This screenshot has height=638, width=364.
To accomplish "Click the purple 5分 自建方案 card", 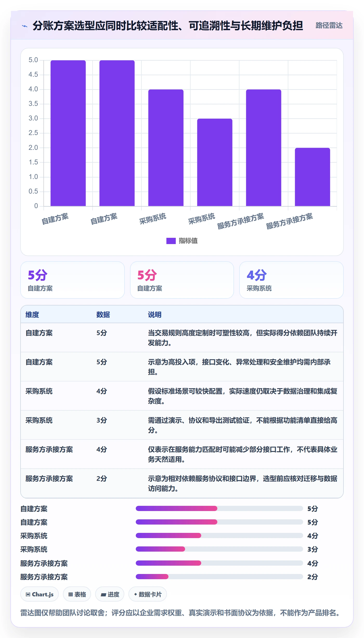I will point(73,280).
